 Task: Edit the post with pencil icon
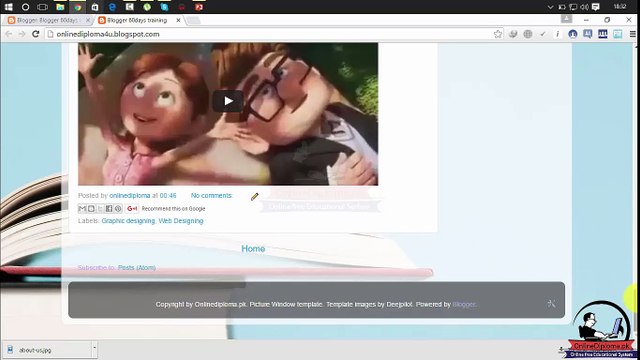(255, 197)
